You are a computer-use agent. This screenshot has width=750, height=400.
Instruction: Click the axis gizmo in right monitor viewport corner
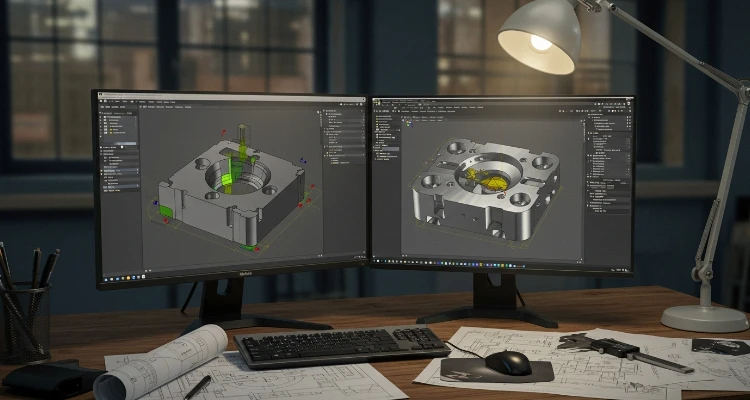click(x=409, y=123)
